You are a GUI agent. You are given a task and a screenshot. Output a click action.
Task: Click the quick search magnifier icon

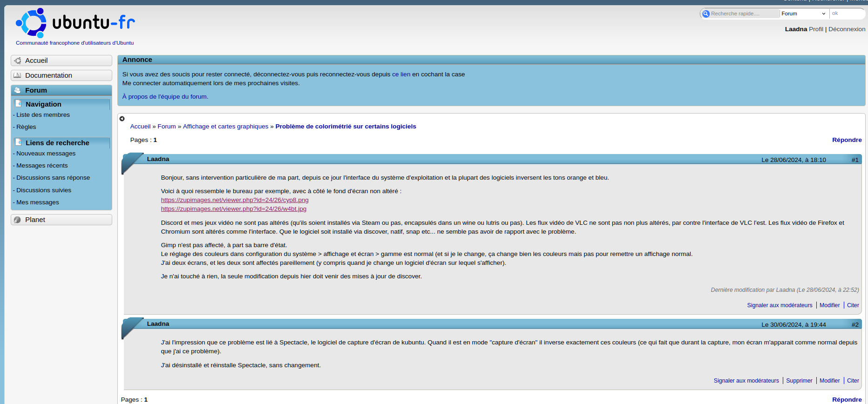705,14
